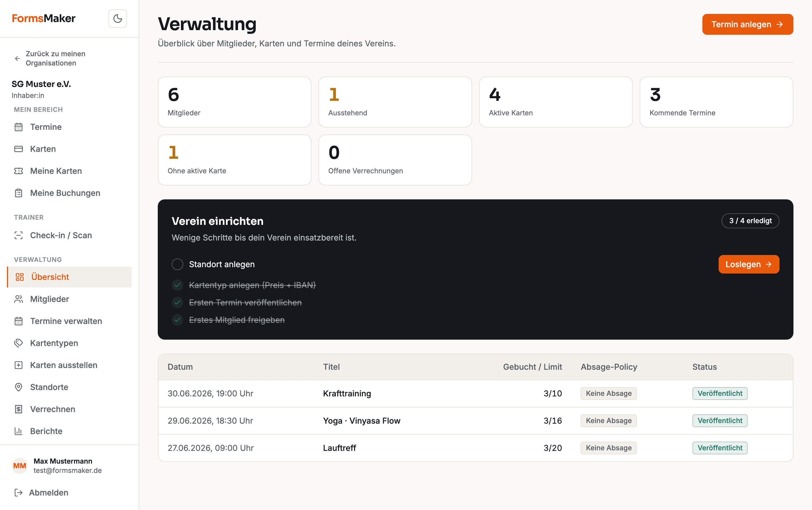
Task: Click the 3 / 4 erledigt badge
Action: [x=750, y=221]
